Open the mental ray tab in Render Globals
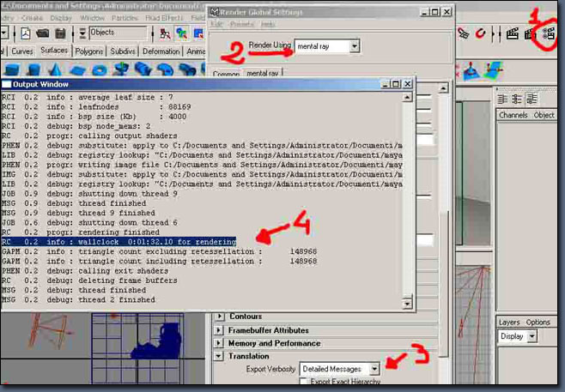 click(263, 73)
